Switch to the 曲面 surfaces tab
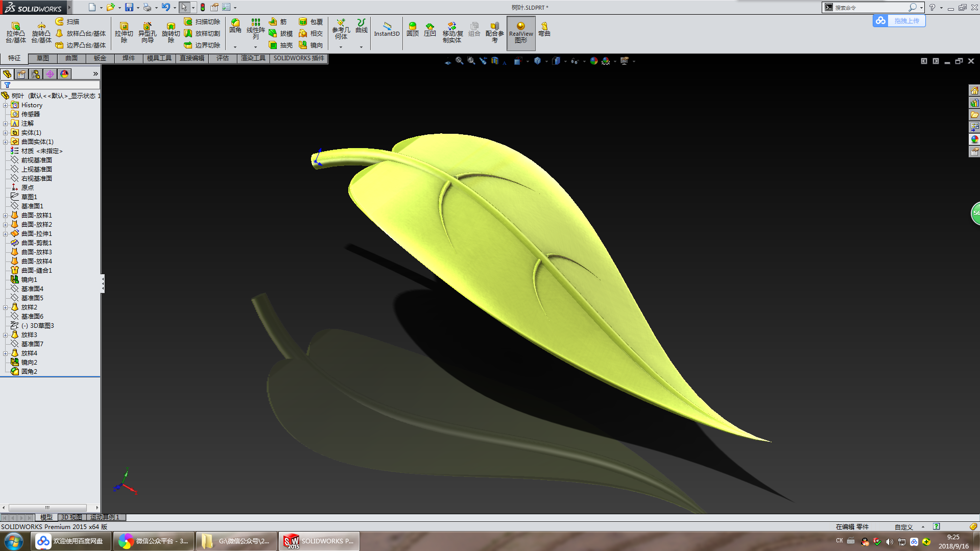This screenshot has width=980, height=551. [x=71, y=58]
